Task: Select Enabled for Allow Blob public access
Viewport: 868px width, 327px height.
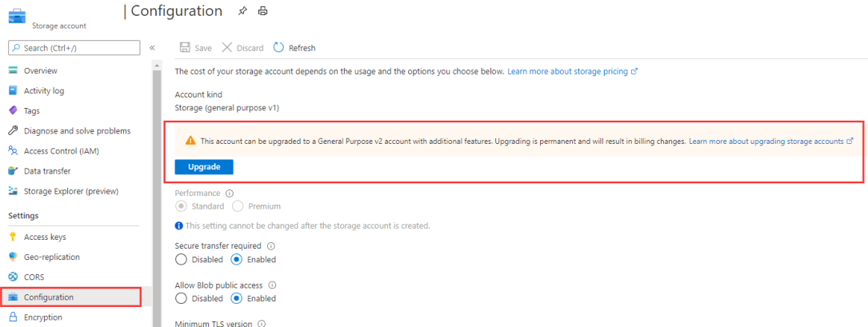Action: pyautogui.click(x=238, y=299)
